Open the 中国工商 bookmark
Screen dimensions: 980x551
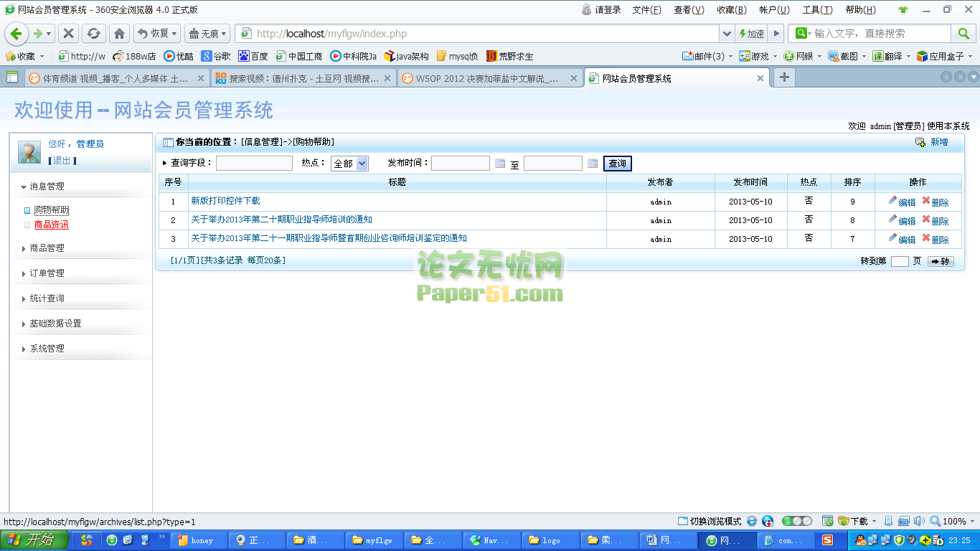tap(299, 56)
